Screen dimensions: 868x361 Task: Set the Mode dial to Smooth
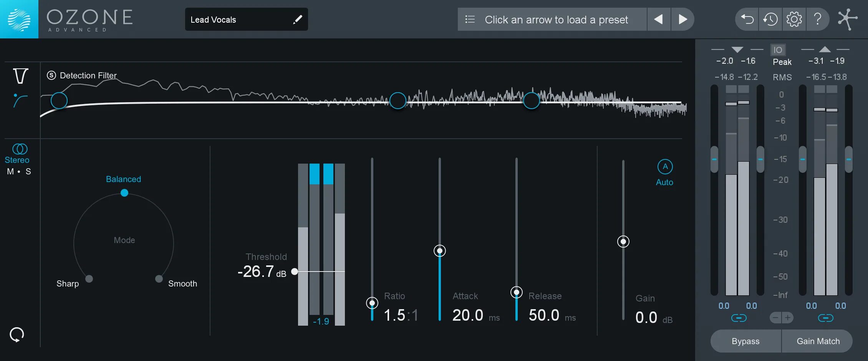(159, 279)
